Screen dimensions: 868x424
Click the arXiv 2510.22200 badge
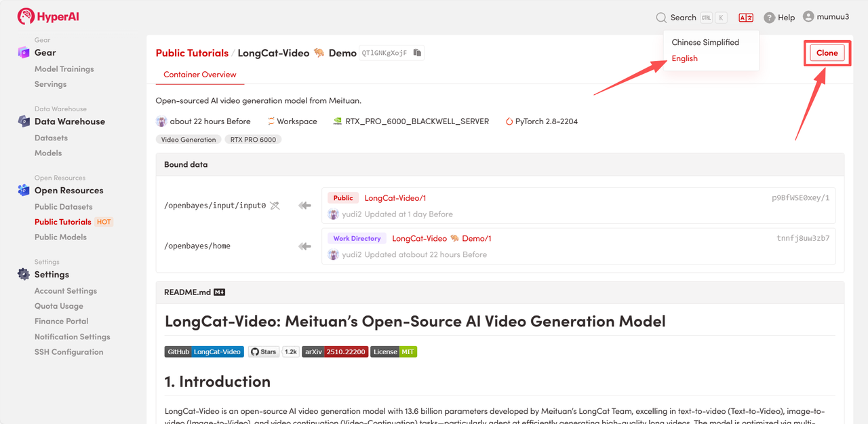334,351
